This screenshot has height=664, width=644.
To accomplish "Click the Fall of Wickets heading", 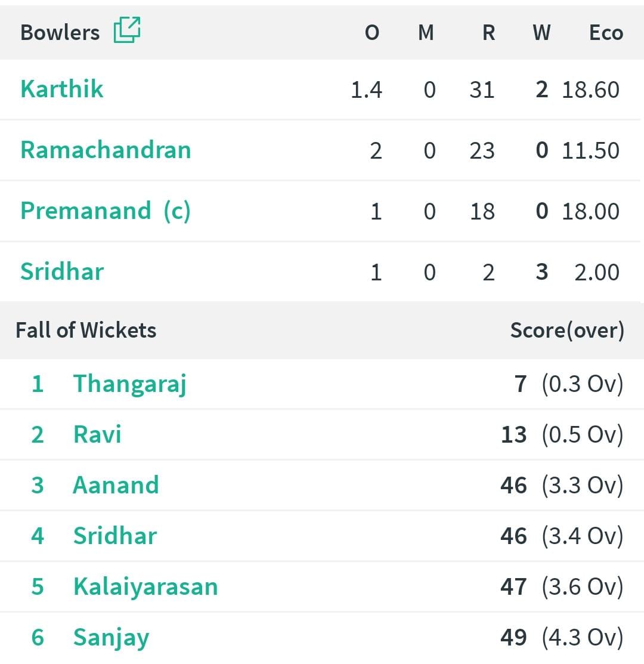I will tap(86, 330).
